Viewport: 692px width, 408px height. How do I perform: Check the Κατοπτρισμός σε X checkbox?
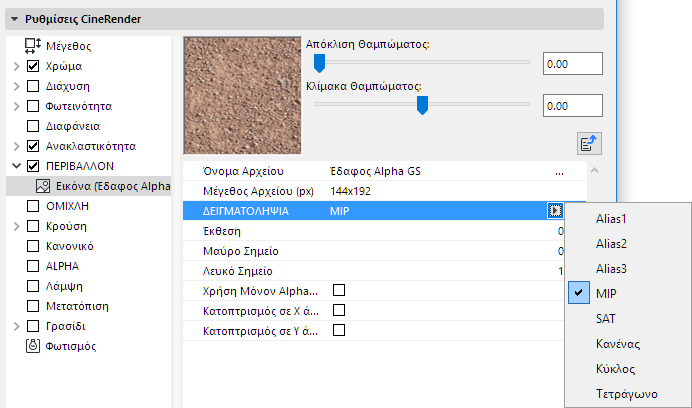(x=339, y=310)
